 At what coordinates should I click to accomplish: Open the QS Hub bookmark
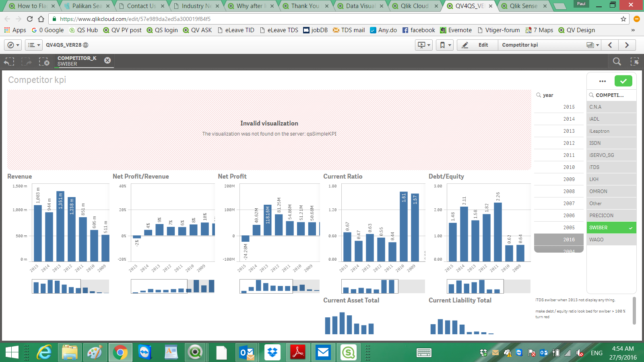(83, 30)
